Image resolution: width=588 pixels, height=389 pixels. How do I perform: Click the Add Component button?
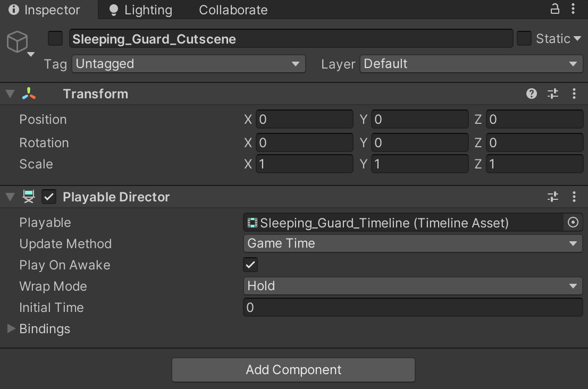click(x=293, y=370)
